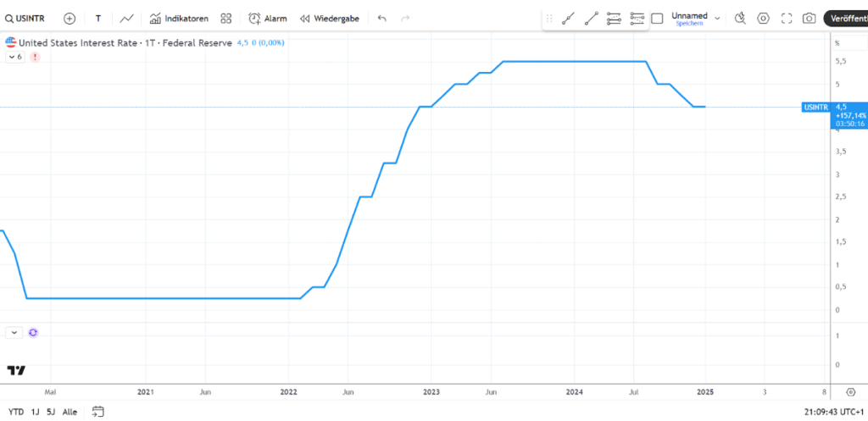This screenshot has width=868, height=421.
Task: Expand the lower pane legend chevron
Action: tap(14, 333)
